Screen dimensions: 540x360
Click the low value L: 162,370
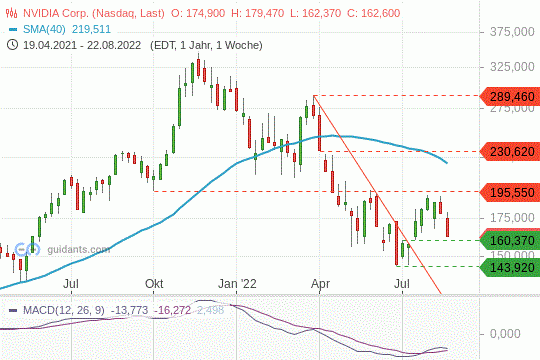[x=315, y=13]
